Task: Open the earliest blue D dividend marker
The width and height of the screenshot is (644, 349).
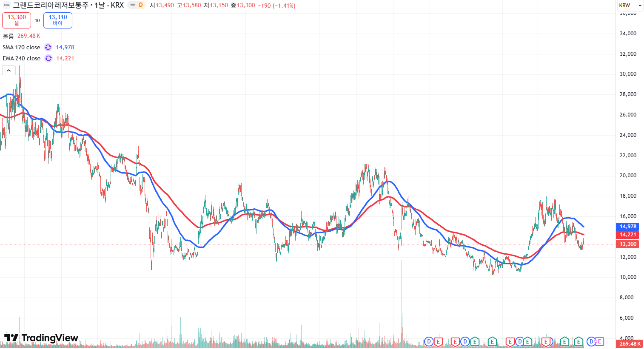Action: pyautogui.click(x=429, y=341)
